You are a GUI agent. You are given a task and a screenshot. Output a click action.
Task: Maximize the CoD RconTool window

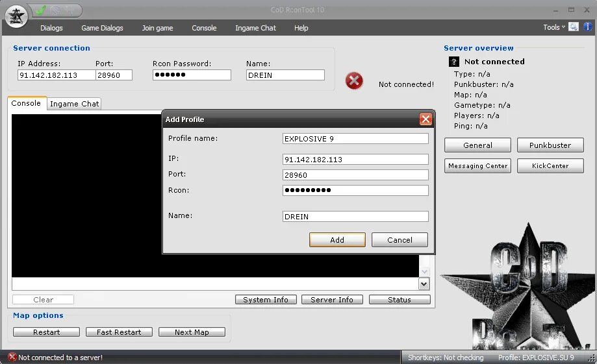click(x=571, y=10)
